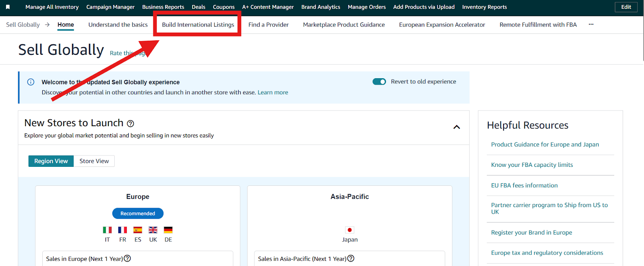Click the bookmark icon in top bar
This screenshot has height=266, width=644.
8,7
